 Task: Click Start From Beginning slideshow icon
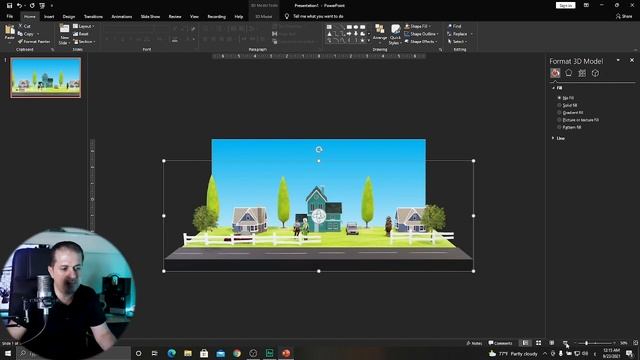click(42, 6)
